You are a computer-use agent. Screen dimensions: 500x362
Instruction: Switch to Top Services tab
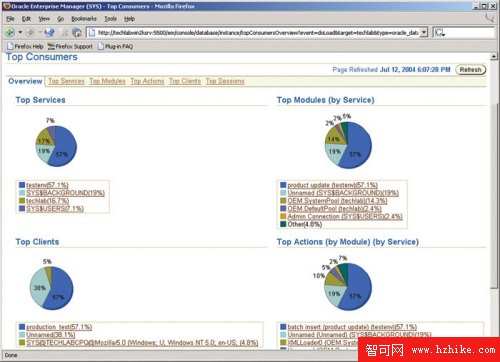[x=66, y=81]
